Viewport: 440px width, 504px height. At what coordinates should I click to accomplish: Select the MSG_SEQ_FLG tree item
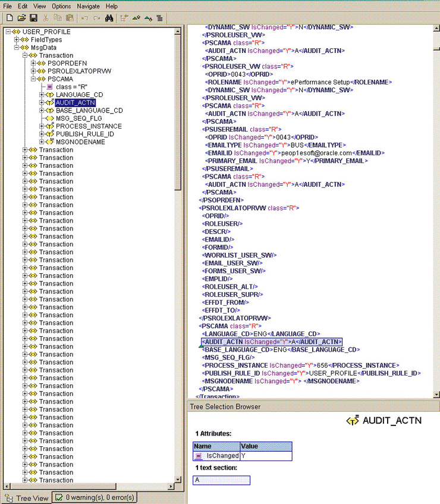pyautogui.click(x=78, y=118)
